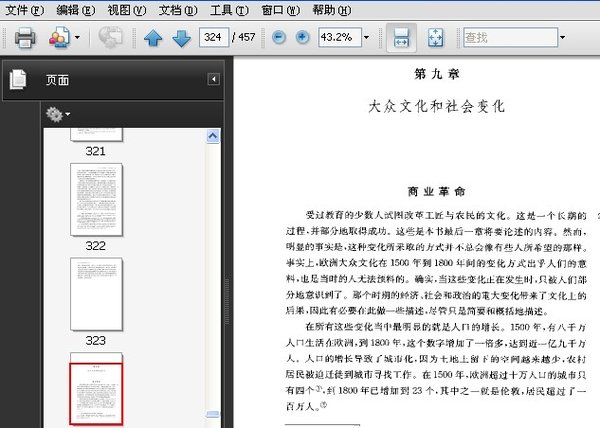Expand the collaborate icon dropdown arrow
This screenshot has width=600, height=428.
[x=77, y=37]
